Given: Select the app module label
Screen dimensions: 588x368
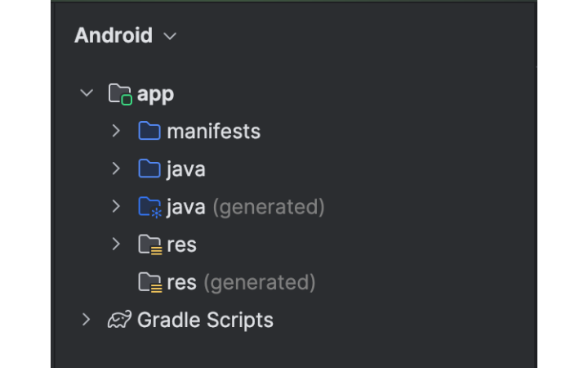Looking at the screenshot, I should point(155,94).
